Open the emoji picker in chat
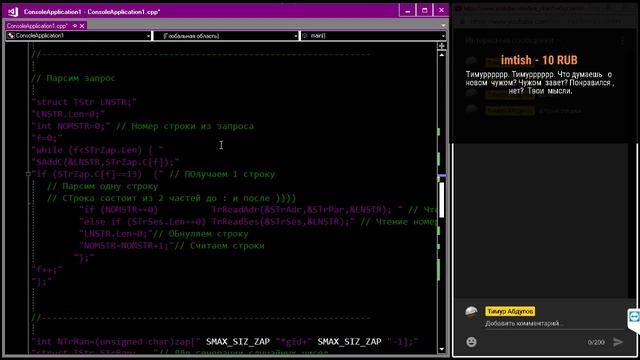The width and height of the screenshot is (640, 360). pos(471,342)
